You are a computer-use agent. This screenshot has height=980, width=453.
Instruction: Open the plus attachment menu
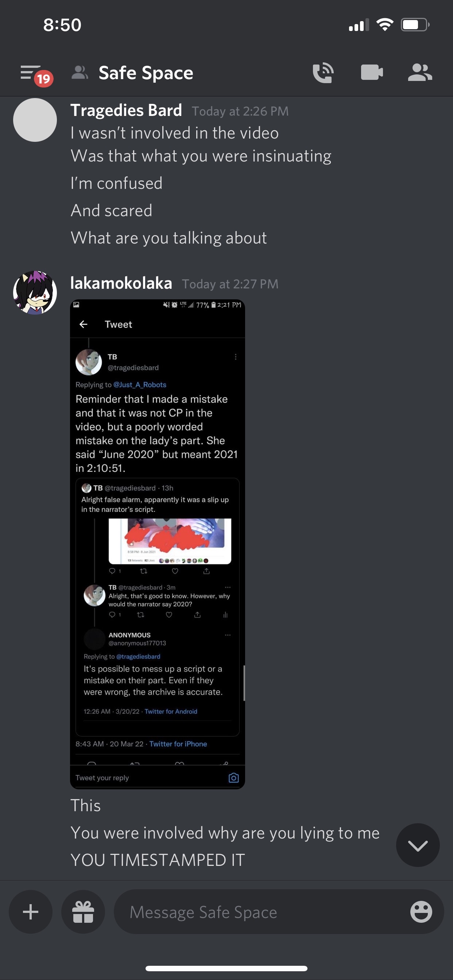[x=30, y=912]
